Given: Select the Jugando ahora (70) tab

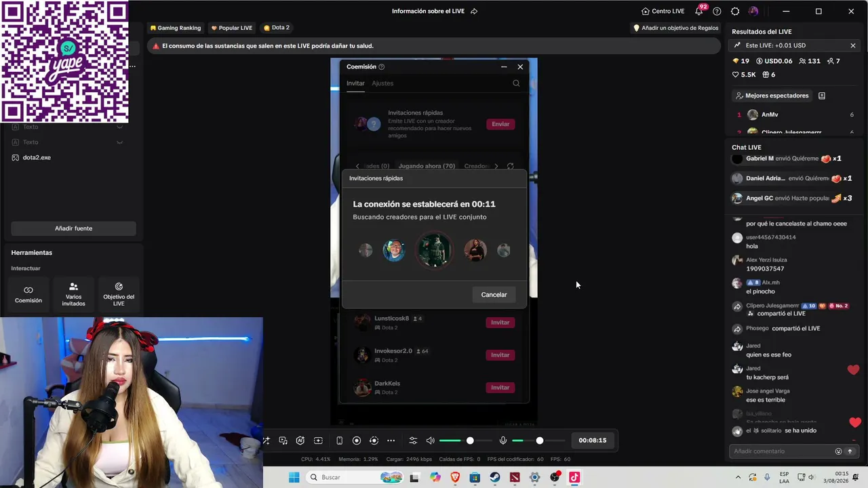Looking at the screenshot, I should tap(427, 166).
